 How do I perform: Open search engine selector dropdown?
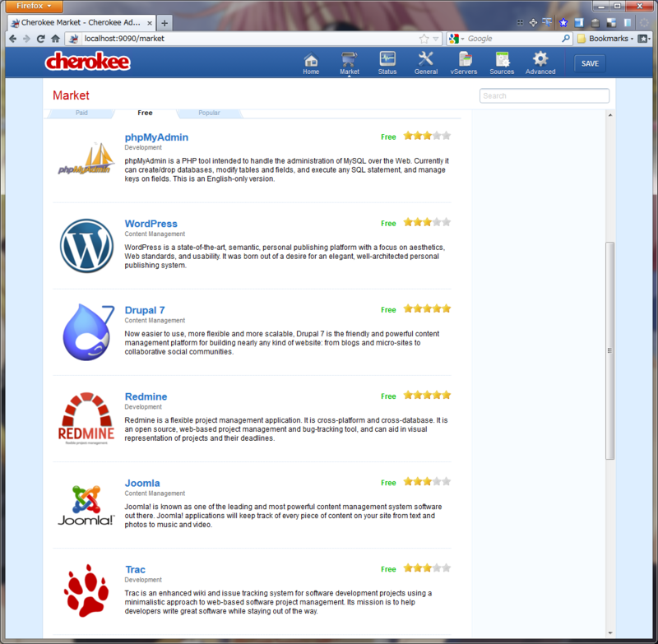point(457,39)
